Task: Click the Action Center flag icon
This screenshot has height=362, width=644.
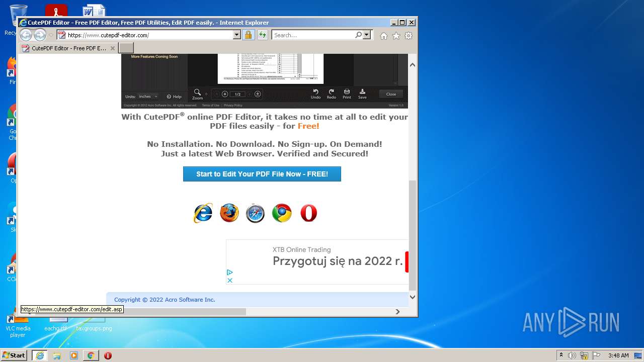Action: coord(596,355)
